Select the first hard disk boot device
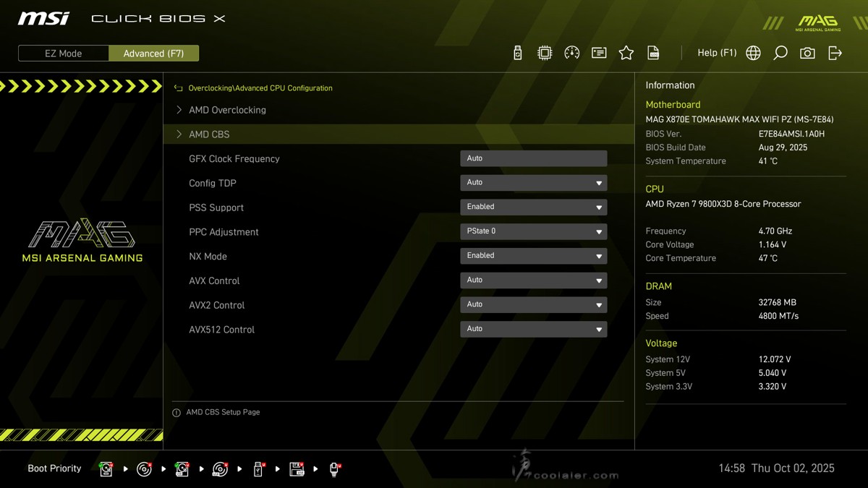Screen dimensions: 868x488 (x=106, y=469)
